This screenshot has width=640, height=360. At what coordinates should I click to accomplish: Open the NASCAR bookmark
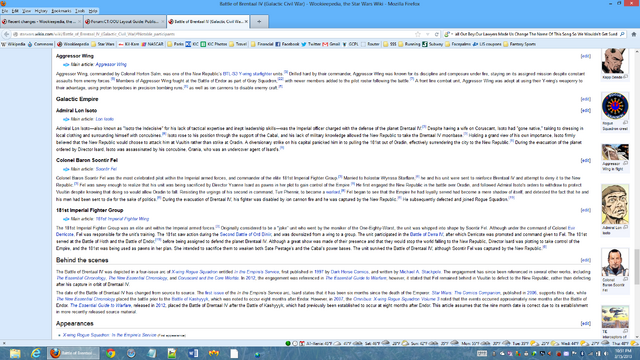click(152, 44)
